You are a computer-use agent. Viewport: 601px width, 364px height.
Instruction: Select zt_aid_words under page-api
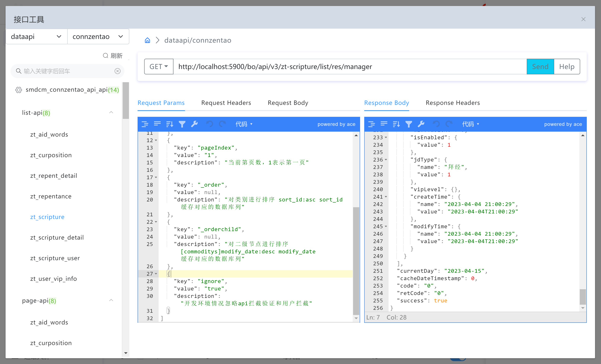pos(49,322)
